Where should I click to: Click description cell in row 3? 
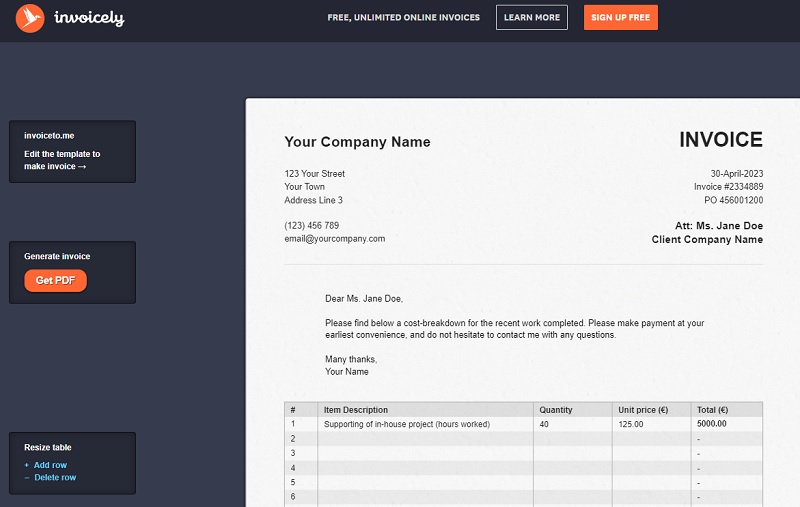pos(426,453)
